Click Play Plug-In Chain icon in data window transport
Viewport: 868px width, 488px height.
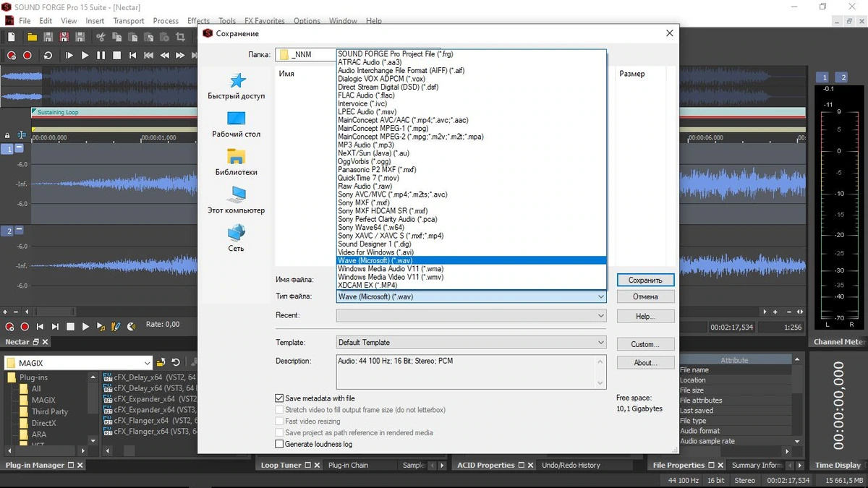(x=101, y=327)
